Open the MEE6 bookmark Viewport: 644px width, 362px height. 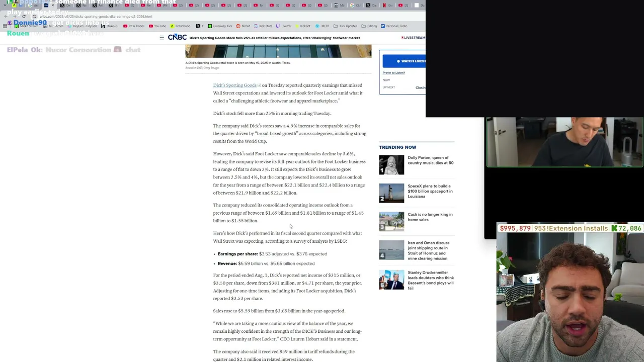[x=322, y=26]
